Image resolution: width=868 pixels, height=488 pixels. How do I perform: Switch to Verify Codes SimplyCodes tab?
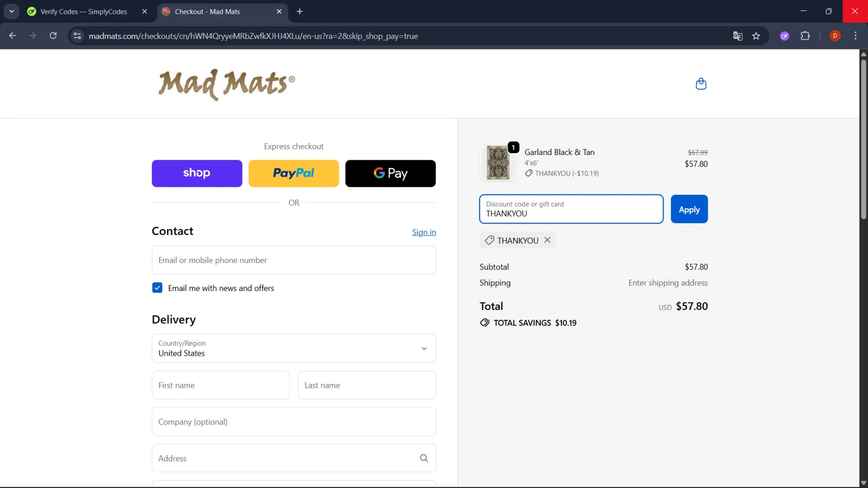pyautogui.click(x=84, y=12)
